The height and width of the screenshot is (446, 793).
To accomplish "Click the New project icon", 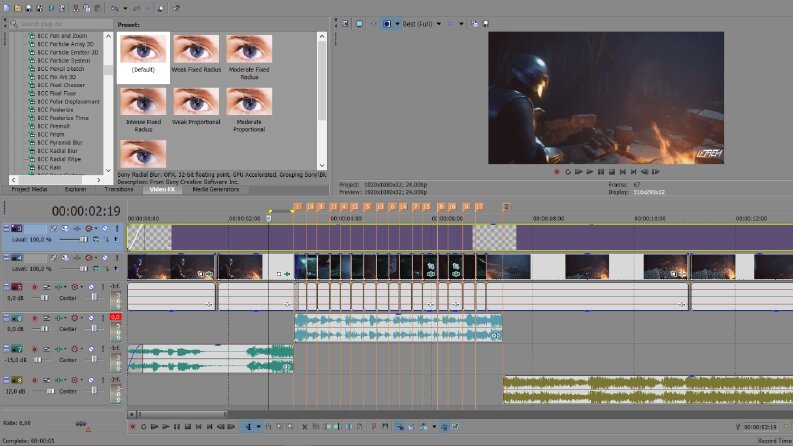I will [7, 8].
